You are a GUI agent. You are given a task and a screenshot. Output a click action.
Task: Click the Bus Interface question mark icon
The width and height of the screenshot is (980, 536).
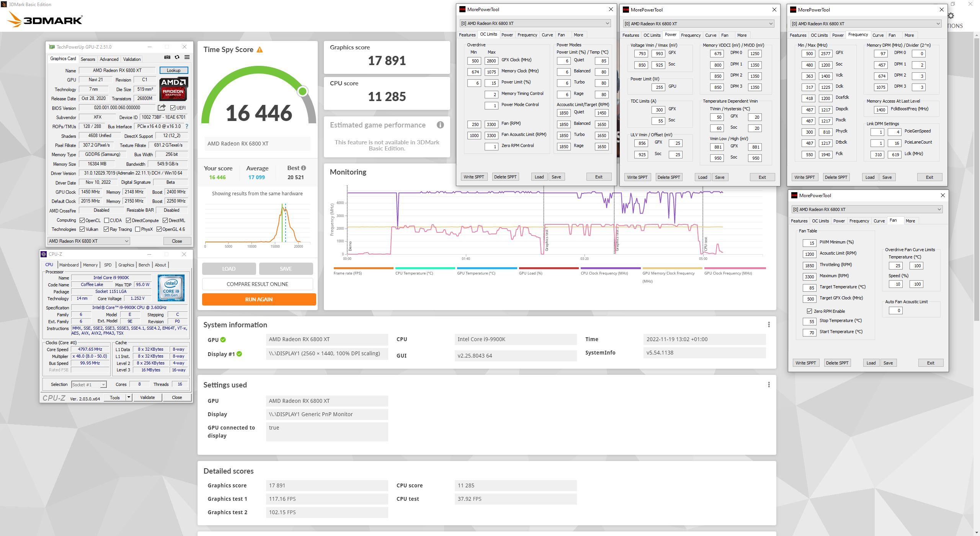[187, 126]
